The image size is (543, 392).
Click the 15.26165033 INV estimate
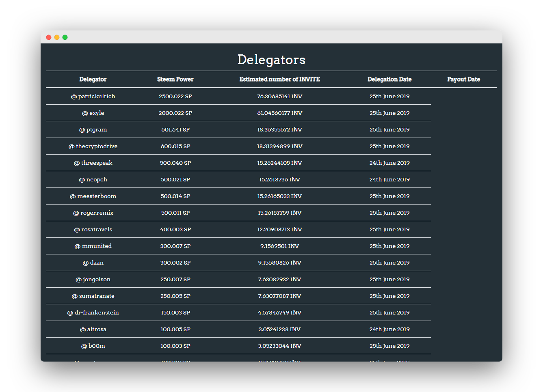(280, 196)
